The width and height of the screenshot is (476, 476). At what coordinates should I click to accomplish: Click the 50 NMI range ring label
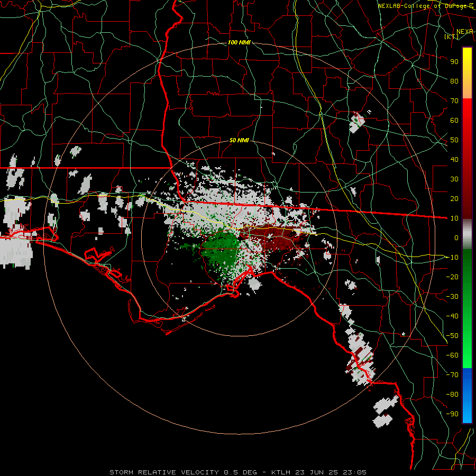tap(239, 140)
